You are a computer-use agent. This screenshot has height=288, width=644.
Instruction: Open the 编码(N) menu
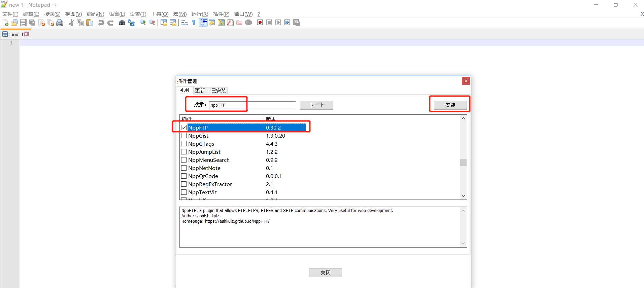pos(95,14)
